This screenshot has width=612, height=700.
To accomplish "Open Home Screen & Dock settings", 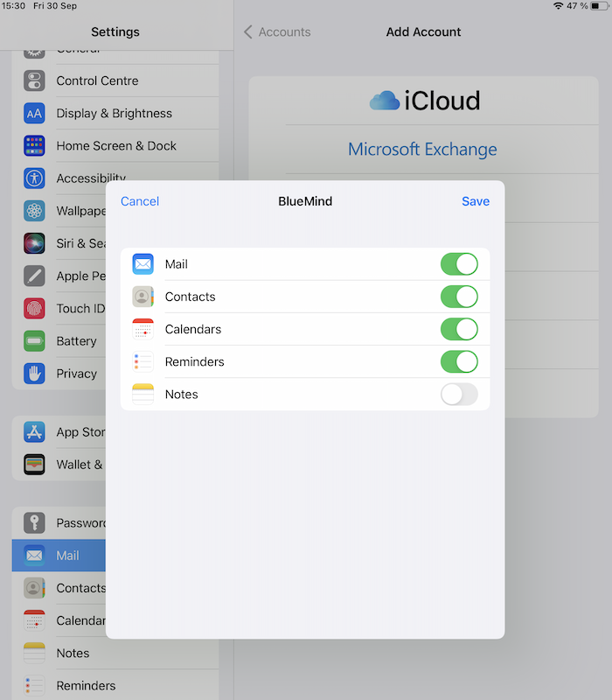I will [116, 146].
